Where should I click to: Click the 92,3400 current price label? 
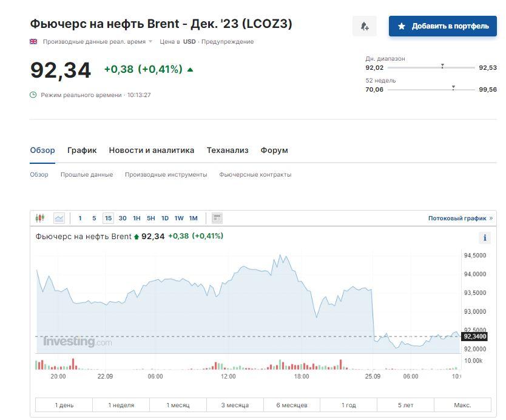(x=474, y=336)
